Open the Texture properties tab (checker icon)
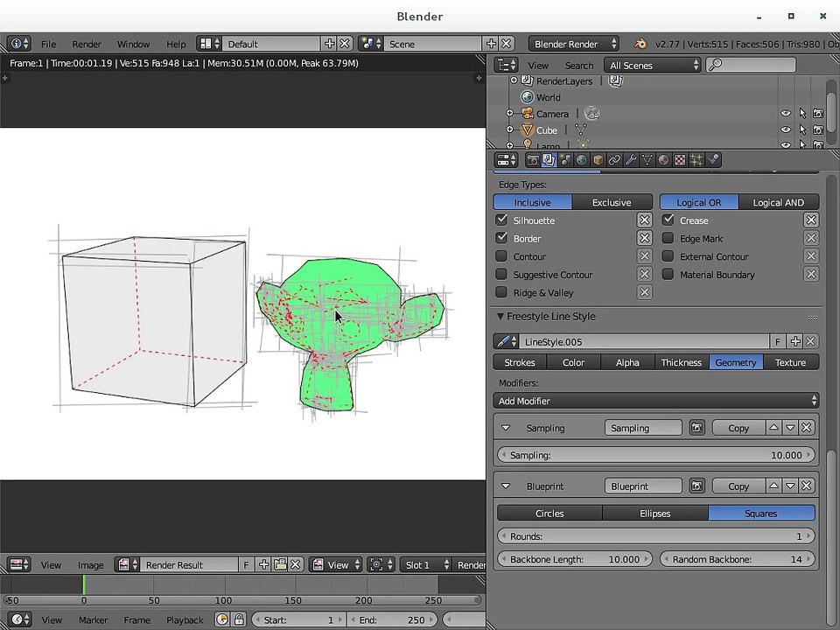 (680, 159)
